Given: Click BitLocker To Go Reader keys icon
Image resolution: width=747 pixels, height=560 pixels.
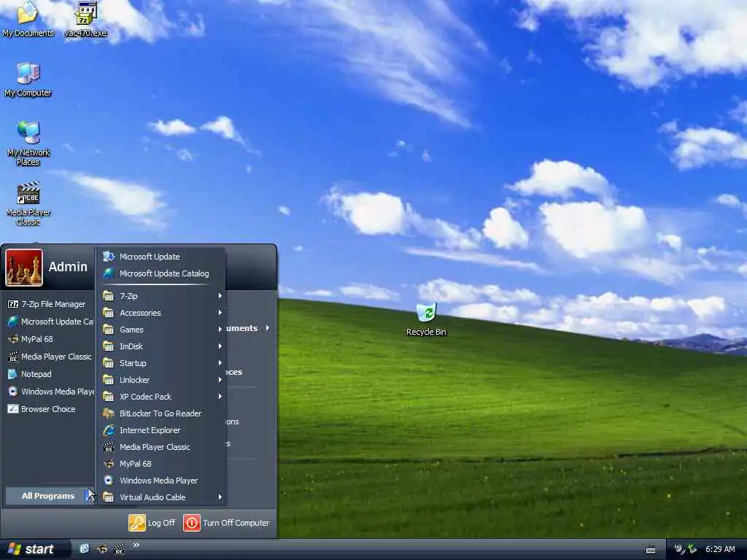Looking at the screenshot, I should (109, 413).
